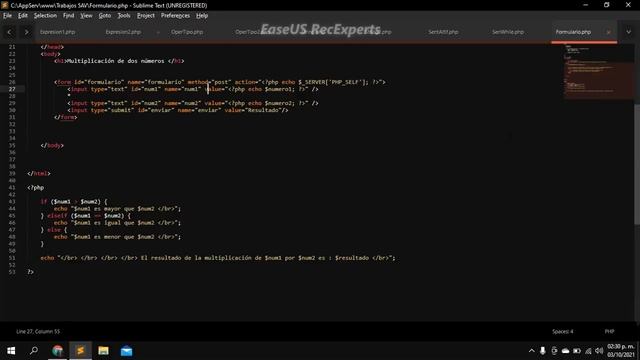Open Chrome from the taskbar

tap(58, 351)
